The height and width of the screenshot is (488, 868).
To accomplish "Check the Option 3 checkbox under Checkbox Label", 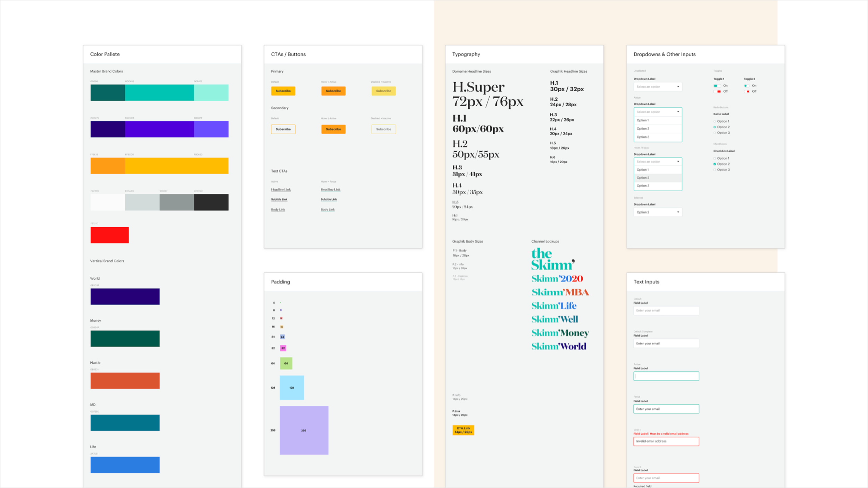I will pyautogui.click(x=715, y=170).
